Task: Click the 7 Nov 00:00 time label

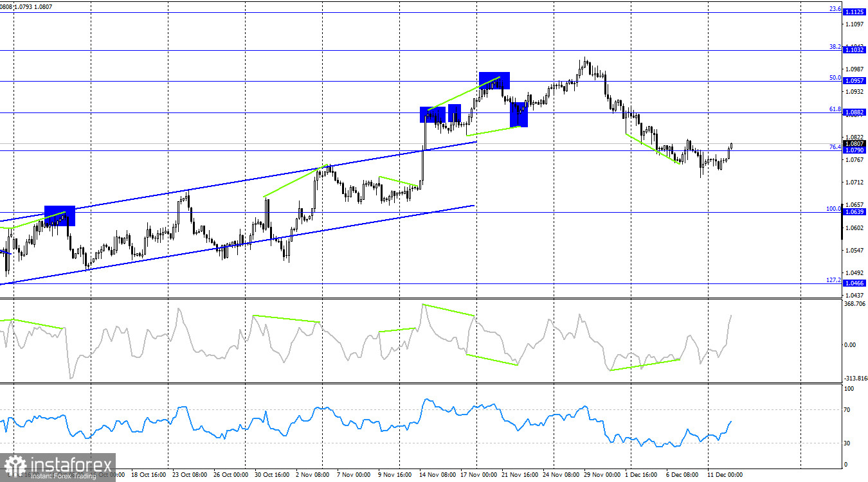Action: (x=354, y=475)
